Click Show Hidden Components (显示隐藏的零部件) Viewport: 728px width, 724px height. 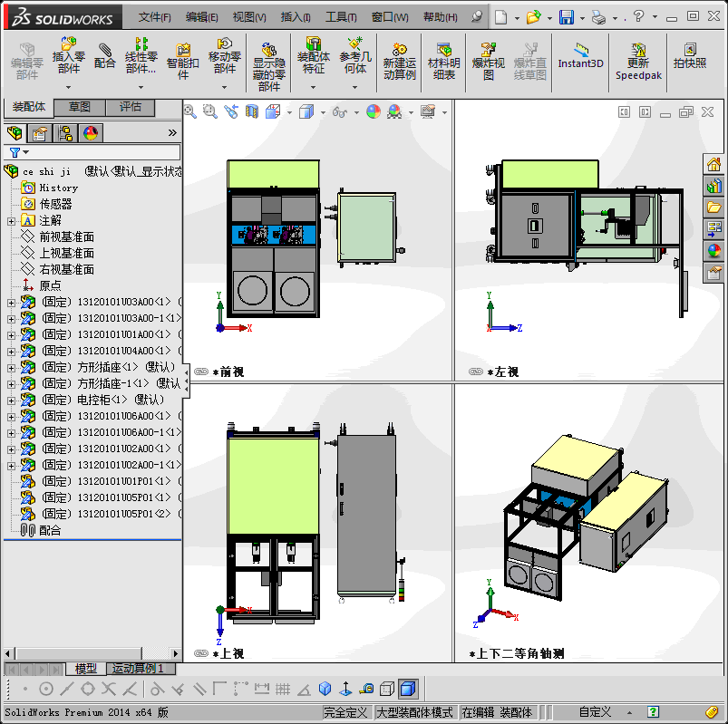pos(269,66)
